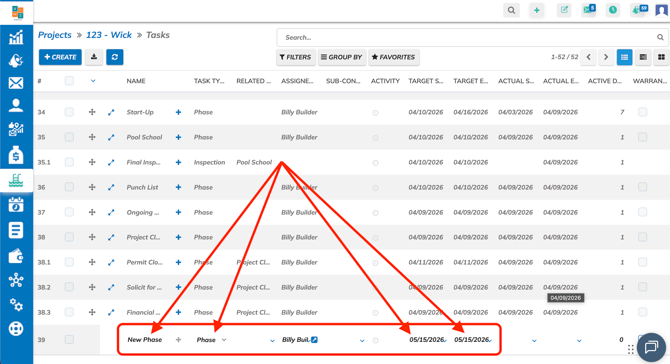Select the checkbox for row 35.1
The height and width of the screenshot is (364, 670).
point(69,162)
